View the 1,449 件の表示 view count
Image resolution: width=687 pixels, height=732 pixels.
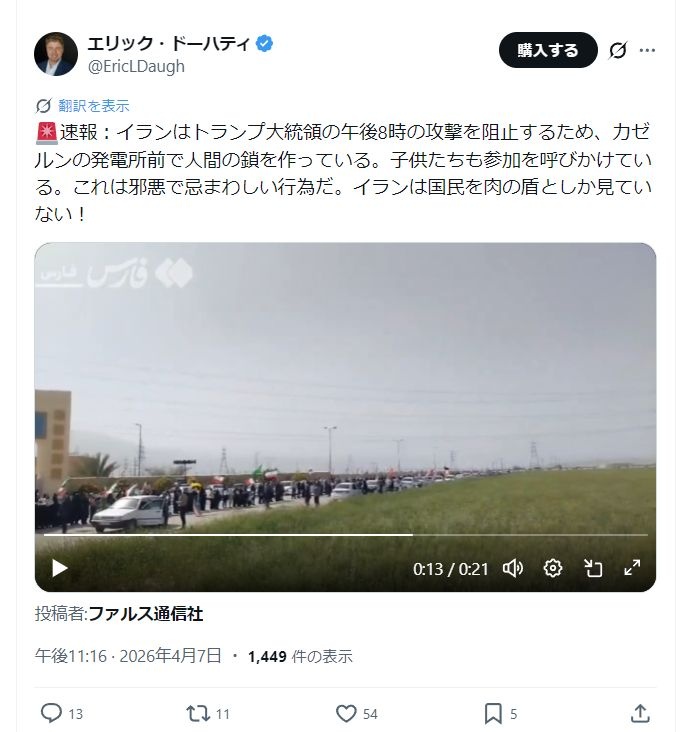[300, 656]
